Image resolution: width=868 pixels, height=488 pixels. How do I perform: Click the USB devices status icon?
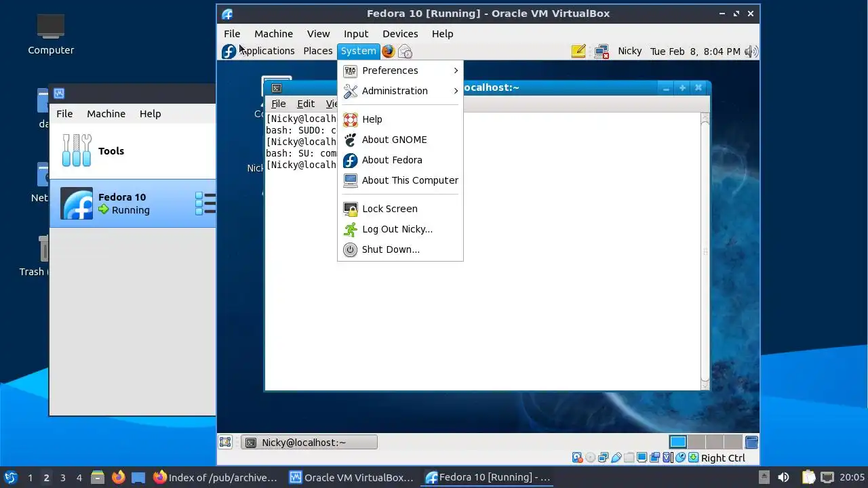pos(616,458)
